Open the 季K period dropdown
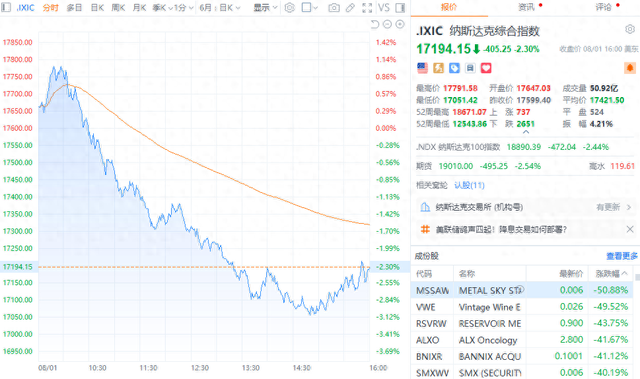 (162, 7)
